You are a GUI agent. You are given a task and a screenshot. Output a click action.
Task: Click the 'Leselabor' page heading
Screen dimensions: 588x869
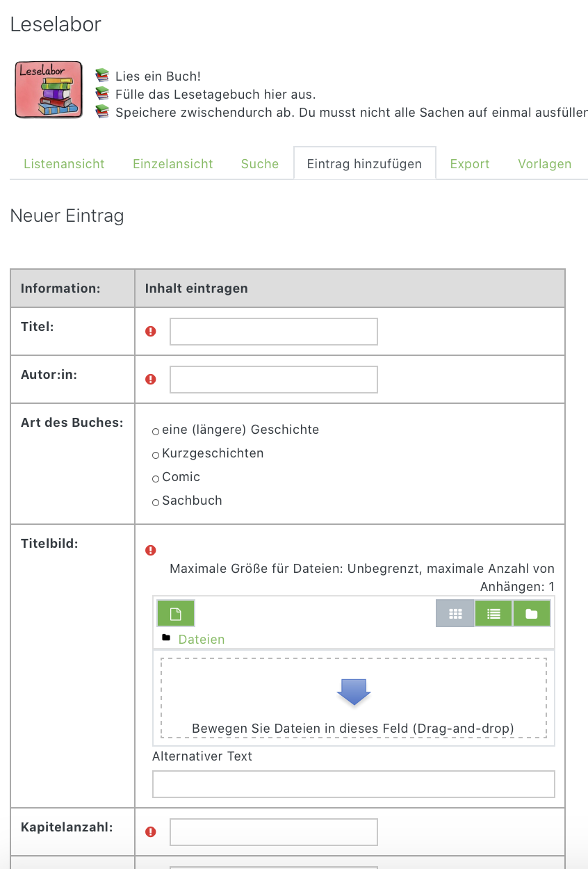tap(56, 24)
